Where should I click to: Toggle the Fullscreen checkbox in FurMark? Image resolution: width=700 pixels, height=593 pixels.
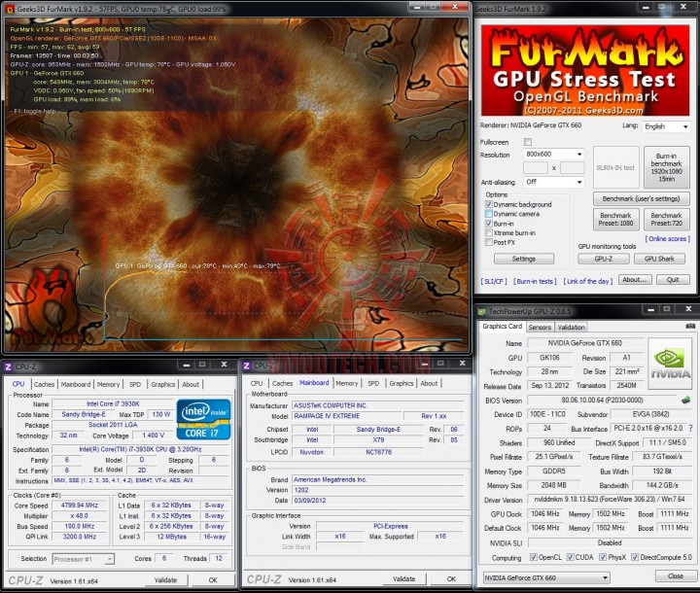[x=528, y=142]
